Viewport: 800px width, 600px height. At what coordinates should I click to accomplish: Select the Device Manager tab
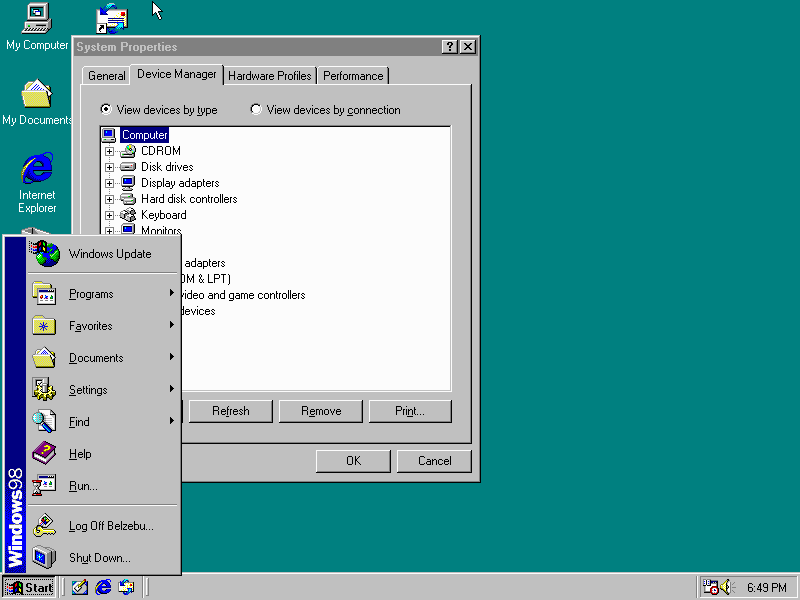click(177, 74)
